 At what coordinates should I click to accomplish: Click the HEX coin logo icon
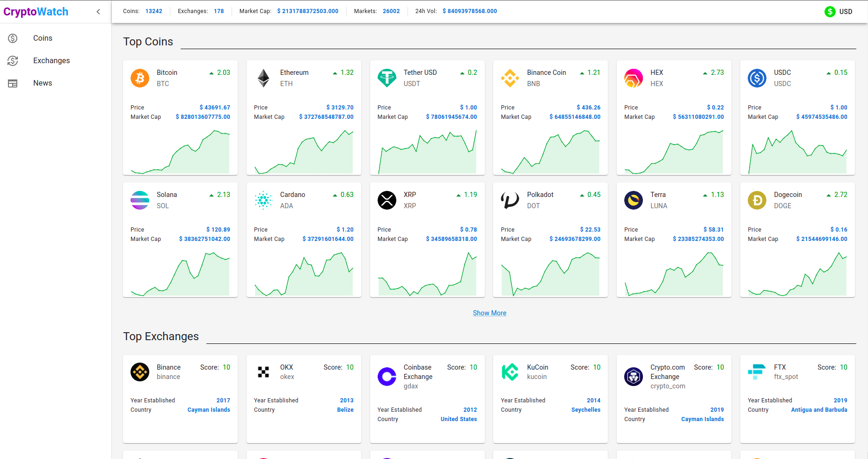pyautogui.click(x=634, y=78)
